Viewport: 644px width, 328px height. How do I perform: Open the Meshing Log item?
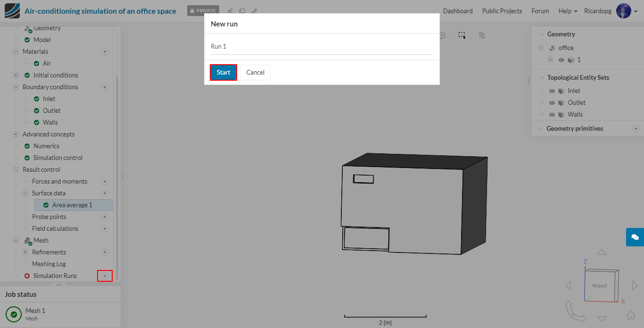pyautogui.click(x=49, y=264)
